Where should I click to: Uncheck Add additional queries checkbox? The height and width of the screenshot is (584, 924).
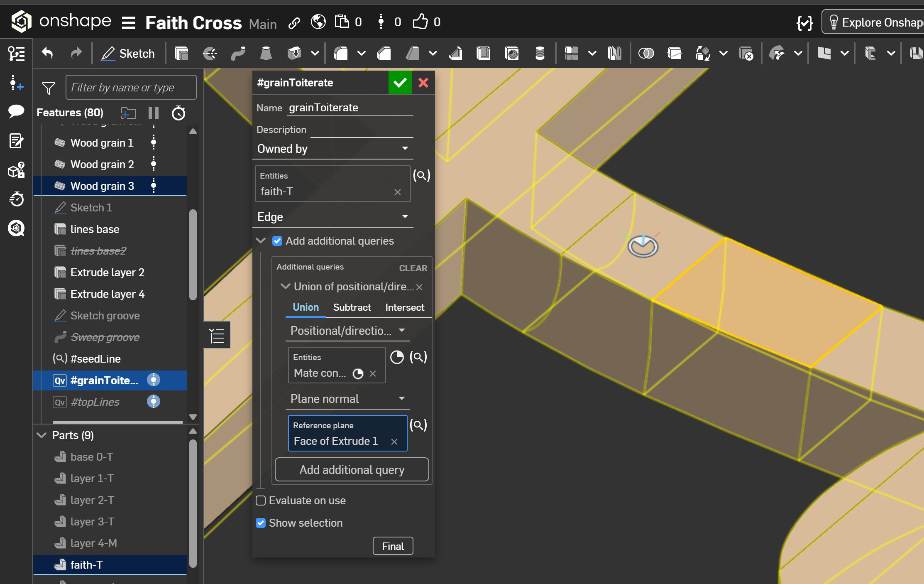(277, 241)
